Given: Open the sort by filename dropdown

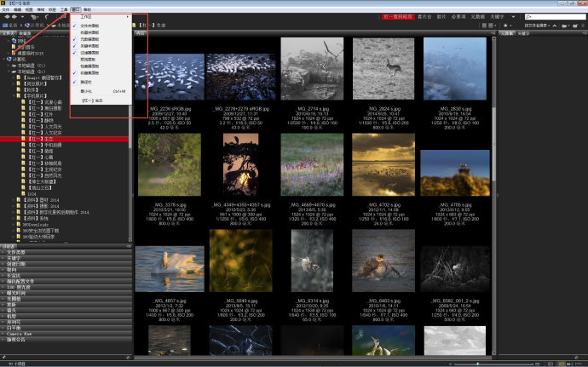Looking at the screenshot, I should (x=537, y=26).
